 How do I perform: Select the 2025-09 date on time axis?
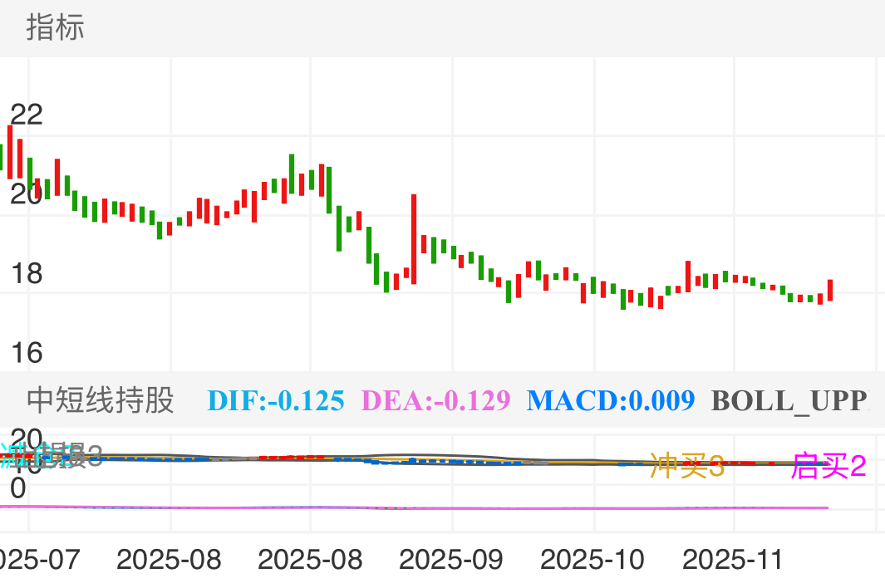pos(451,560)
